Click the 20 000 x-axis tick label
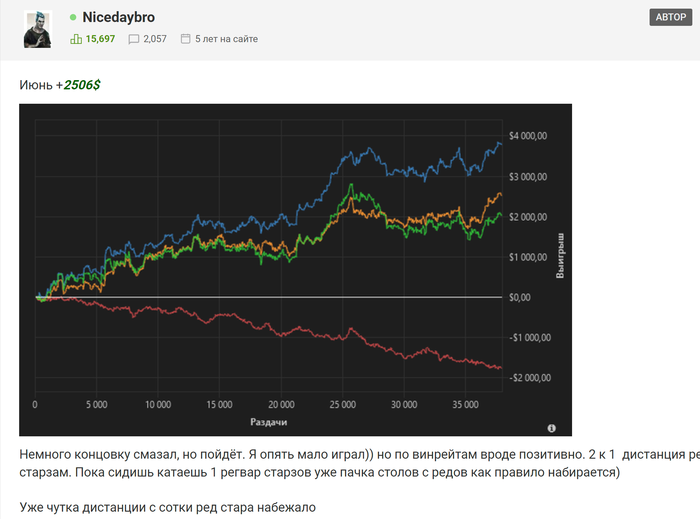The image size is (700, 519). 280,405
